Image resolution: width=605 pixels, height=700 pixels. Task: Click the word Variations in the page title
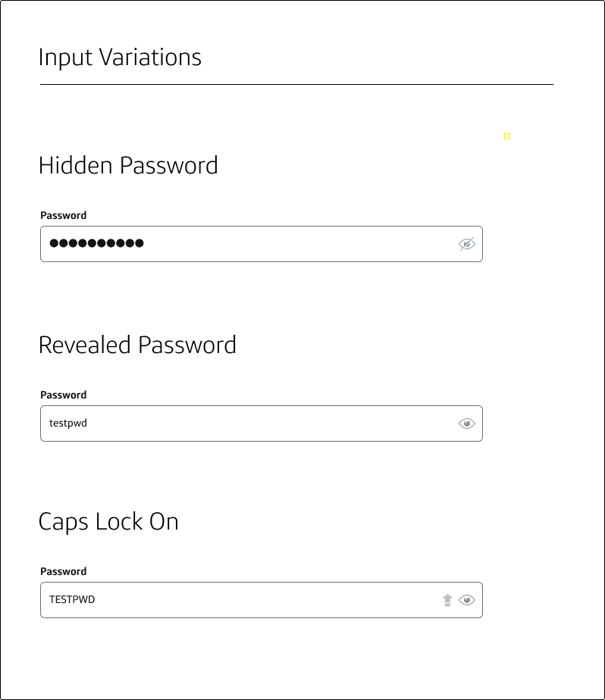tap(150, 57)
